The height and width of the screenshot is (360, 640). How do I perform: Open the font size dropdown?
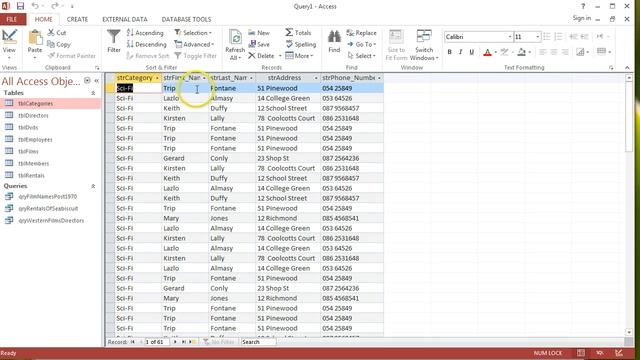pyautogui.click(x=538, y=37)
